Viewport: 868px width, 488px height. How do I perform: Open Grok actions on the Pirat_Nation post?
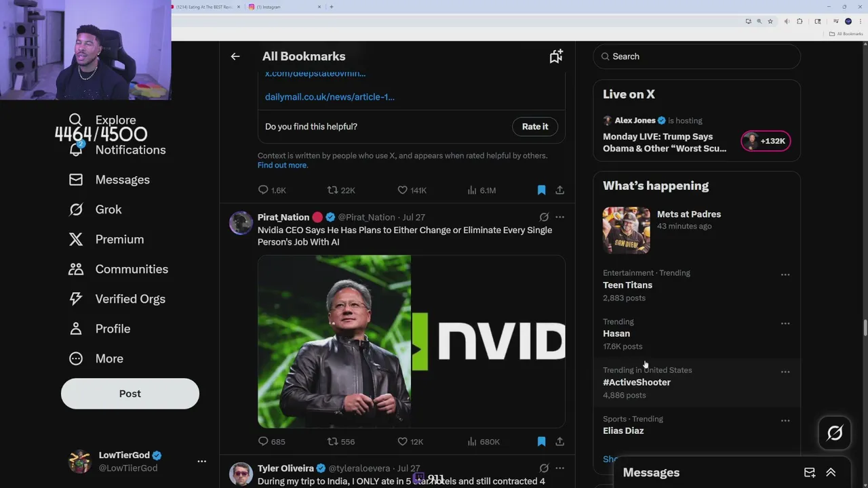[544, 217]
